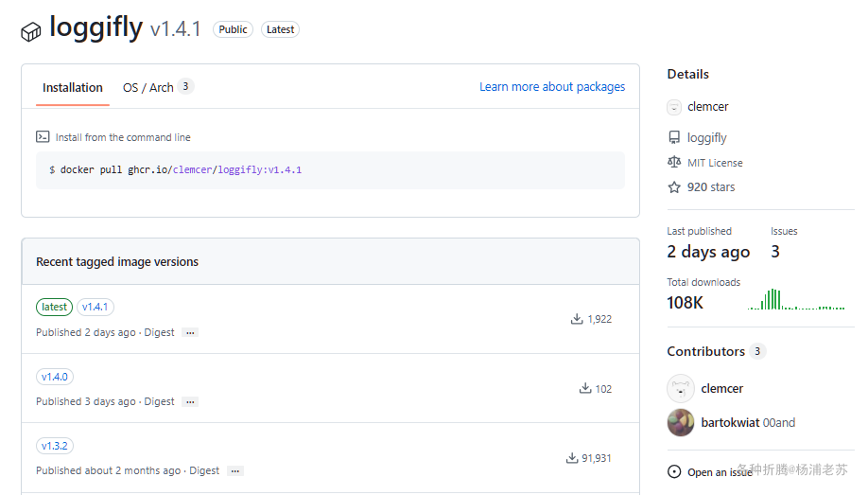Image resolution: width=868 pixels, height=495 pixels.
Task: Click Open an issue link
Action: pos(720,472)
